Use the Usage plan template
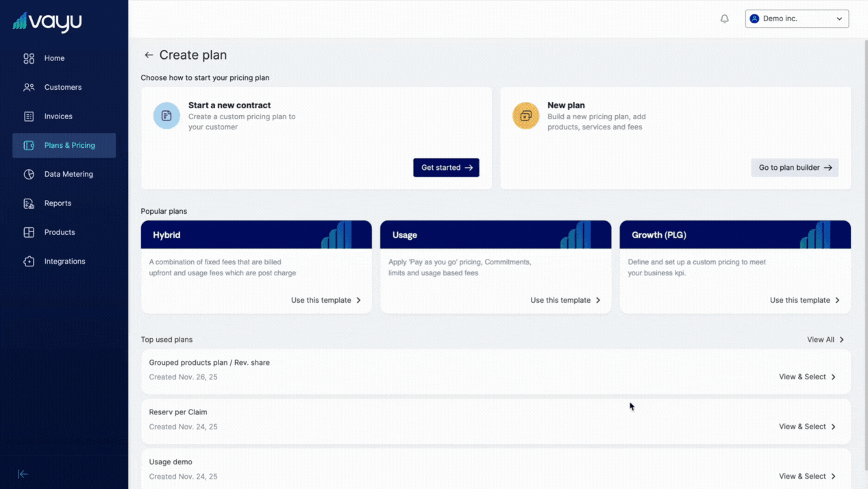 pos(565,301)
